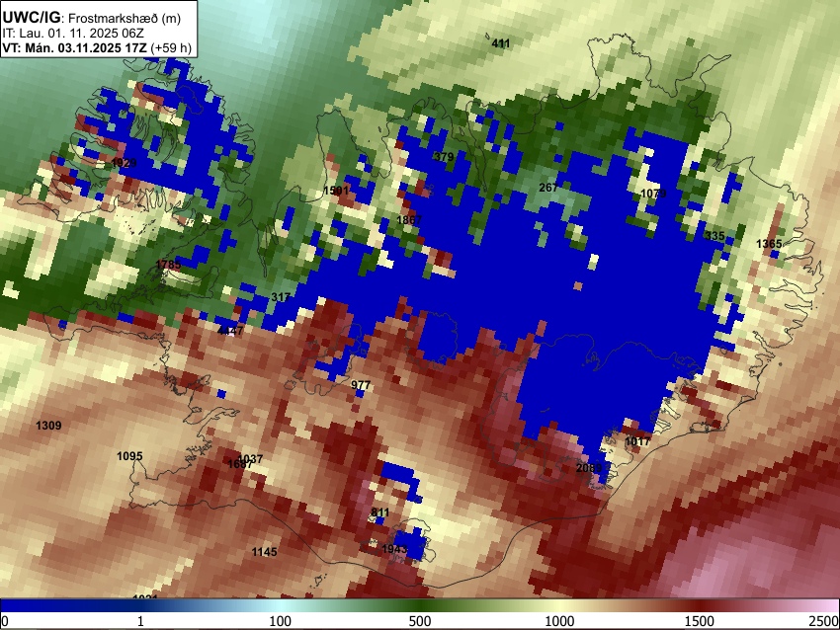Click the map value label 1095

pyautogui.click(x=129, y=456)
